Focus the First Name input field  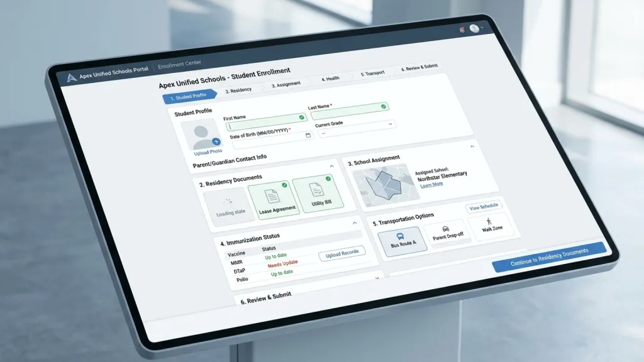266,123
